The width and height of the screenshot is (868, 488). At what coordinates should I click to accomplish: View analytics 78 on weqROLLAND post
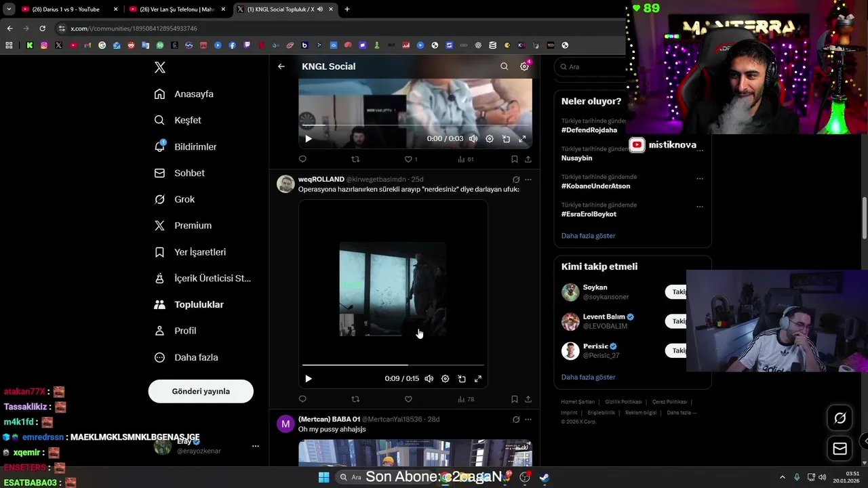click(x=466, y=399)
